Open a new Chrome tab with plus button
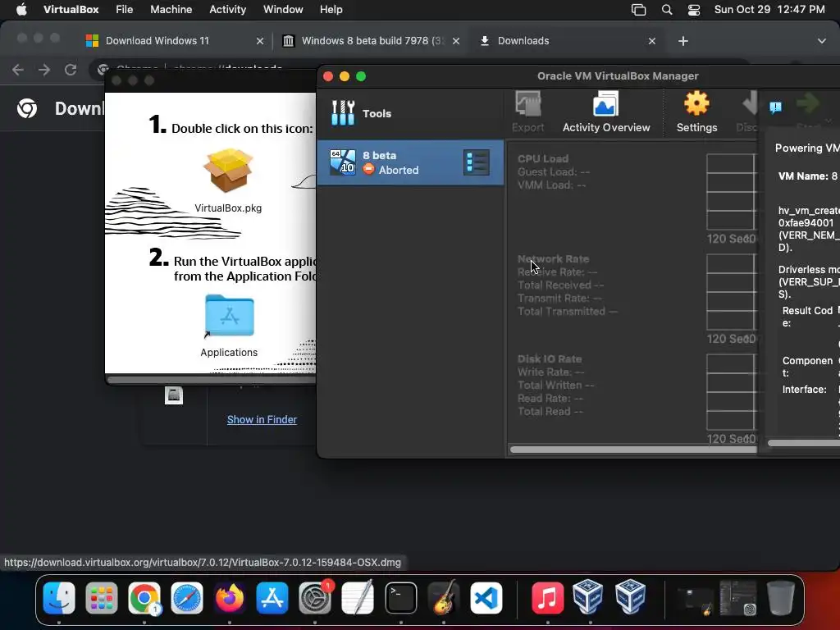Viewport: 840px width, 630px height. point(683,41)
